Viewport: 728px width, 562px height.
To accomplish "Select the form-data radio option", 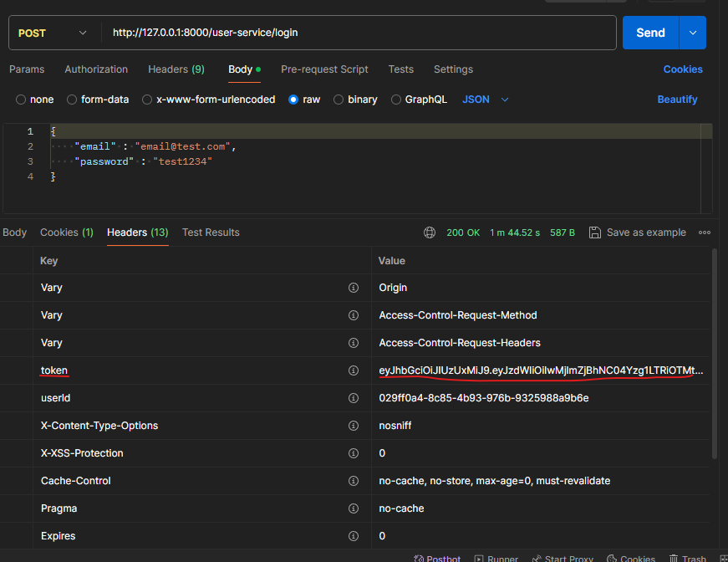I will point(72,100).
